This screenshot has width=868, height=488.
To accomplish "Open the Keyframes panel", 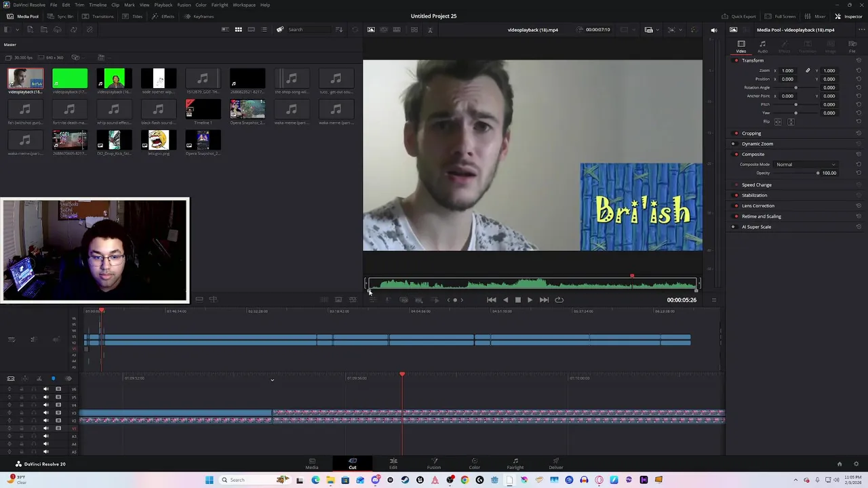I will pyautogui.click(x=199, y=16).
